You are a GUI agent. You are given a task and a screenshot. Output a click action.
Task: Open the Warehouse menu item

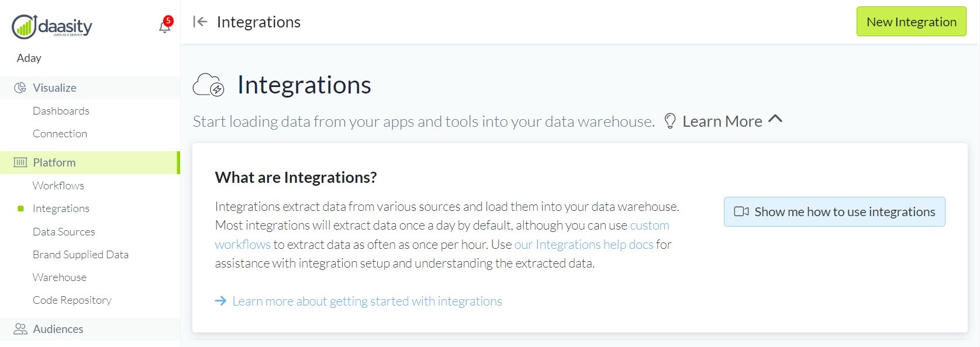point(60,277)
